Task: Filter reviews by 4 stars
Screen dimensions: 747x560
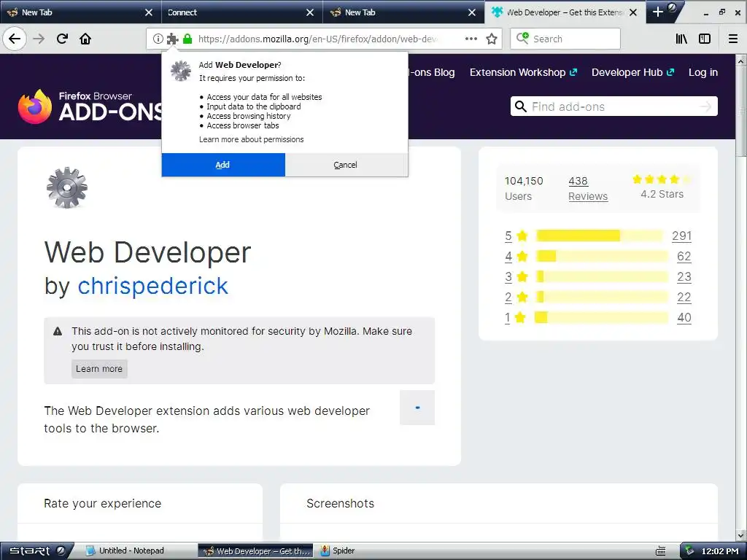Action: point(516,256)
